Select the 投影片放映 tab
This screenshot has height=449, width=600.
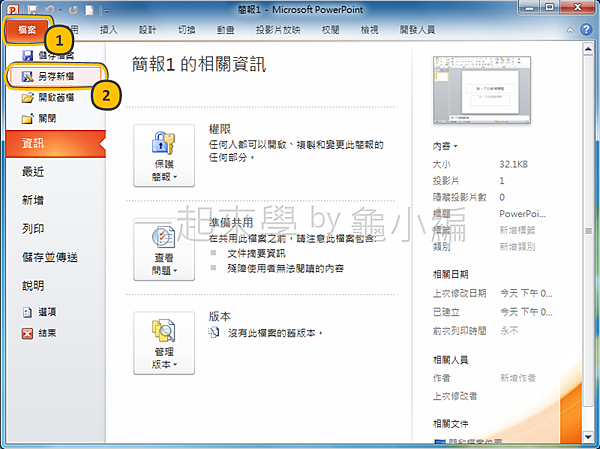tap(278, 30)
